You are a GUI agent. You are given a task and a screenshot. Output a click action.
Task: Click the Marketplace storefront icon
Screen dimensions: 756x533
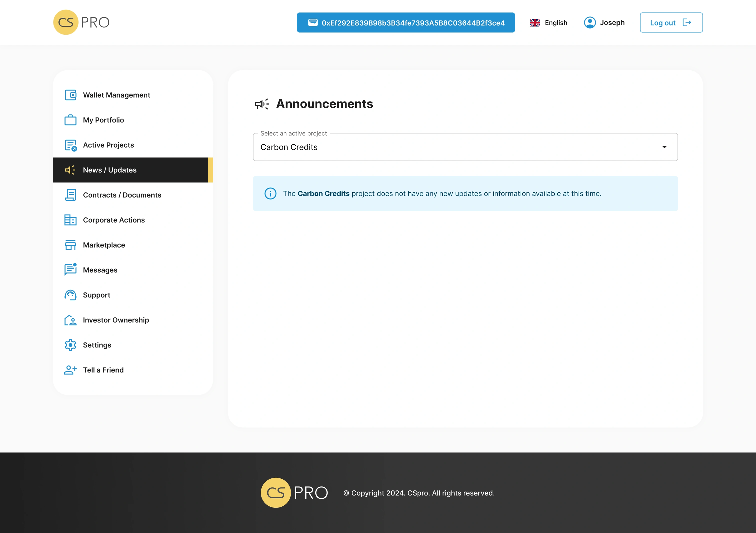tap(70, 245)
